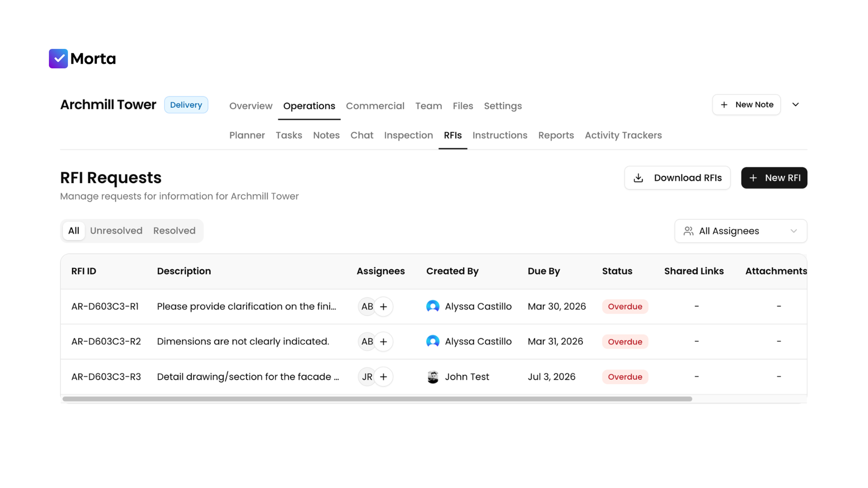The height and width of the screenshot is (488, 868).
Task: Switch to Chat sub-tab
Action: [x=362, y=135]
